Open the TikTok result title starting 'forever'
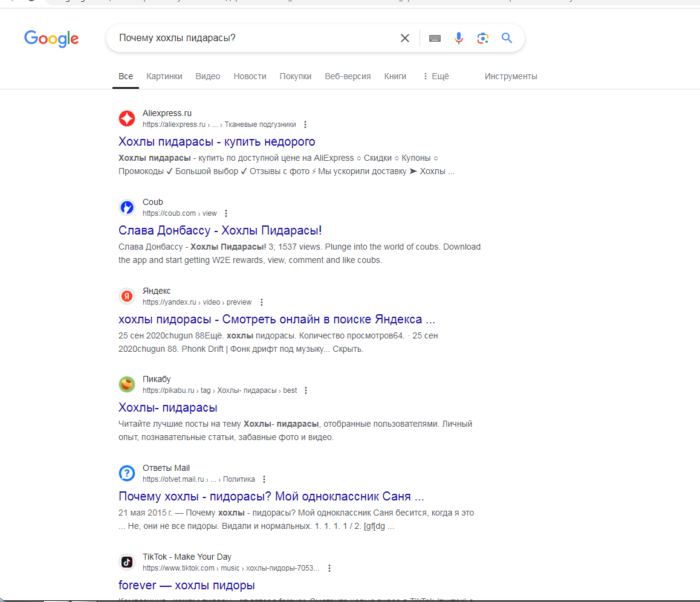 (x=187, y=586)
